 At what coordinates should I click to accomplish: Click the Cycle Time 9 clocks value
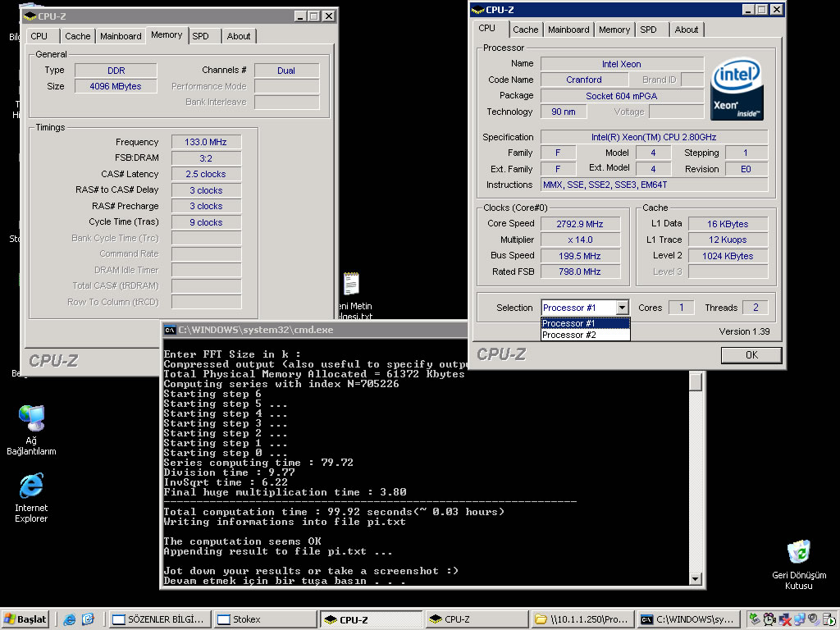[x=206, y=222]
